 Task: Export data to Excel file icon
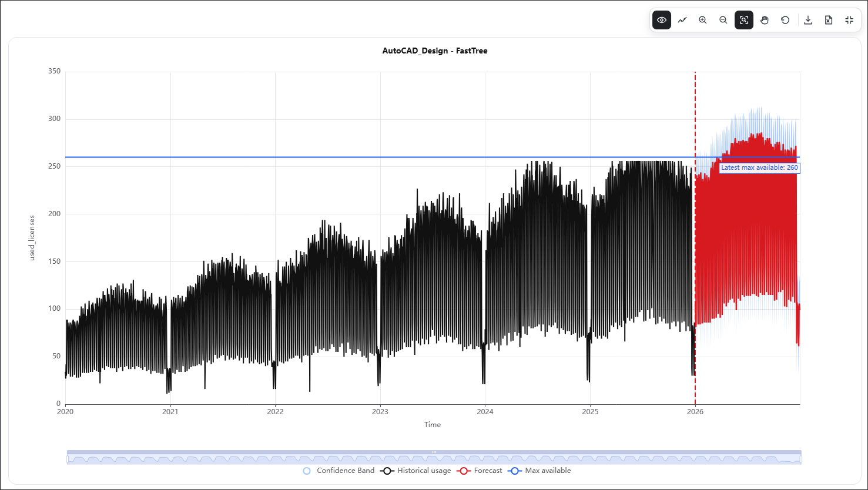(x=829, y=20)
